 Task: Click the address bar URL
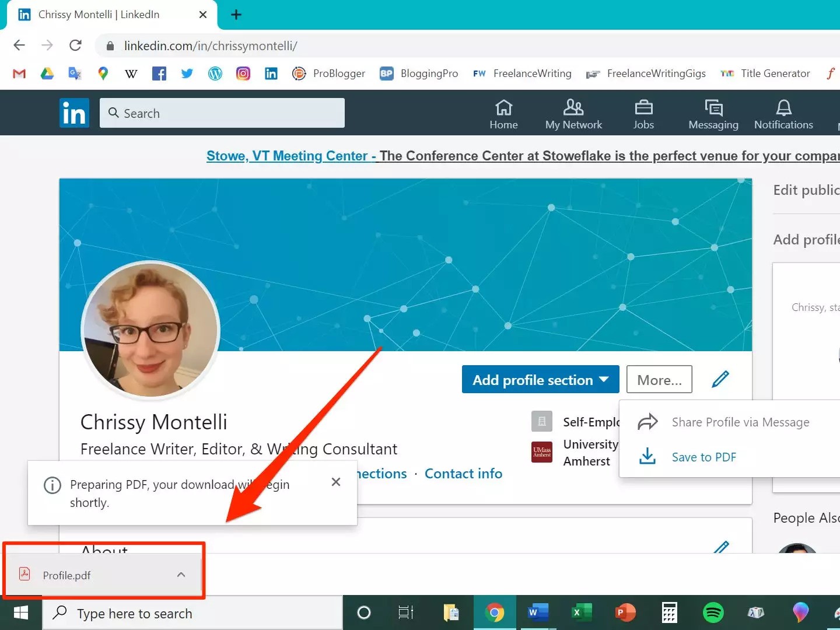point(211,45)
